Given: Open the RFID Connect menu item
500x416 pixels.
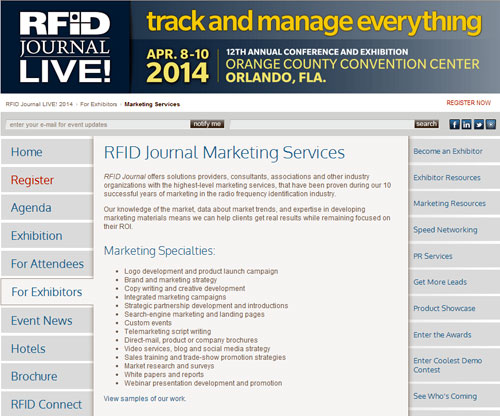Looking at the screenshot, I should (47, 404).
